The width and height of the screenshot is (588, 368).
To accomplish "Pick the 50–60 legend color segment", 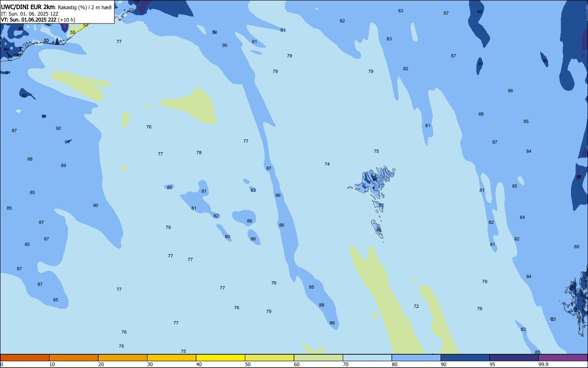I will [x=269, y=357].
